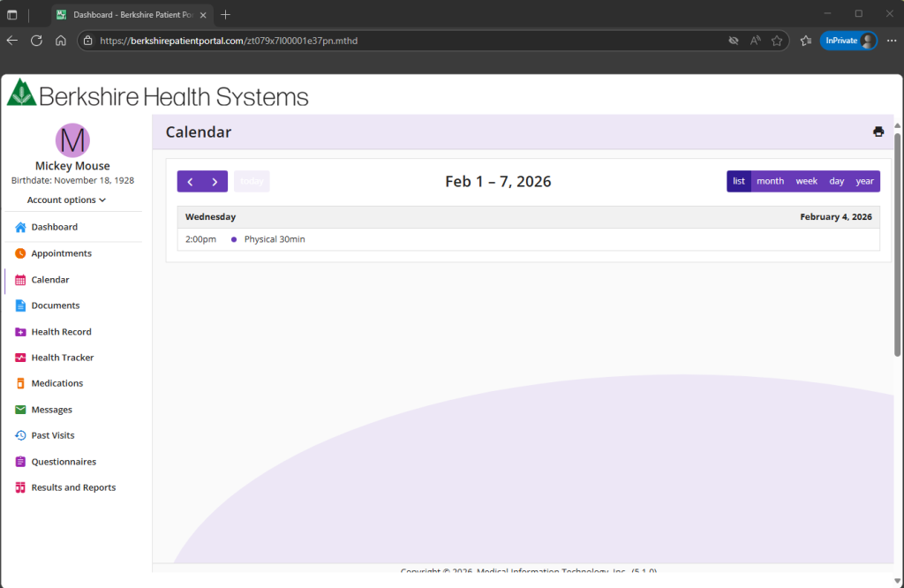Open Questionnaires in the sidebar
904x588 pixels.
pyautogui.click(x=64, y=462)
